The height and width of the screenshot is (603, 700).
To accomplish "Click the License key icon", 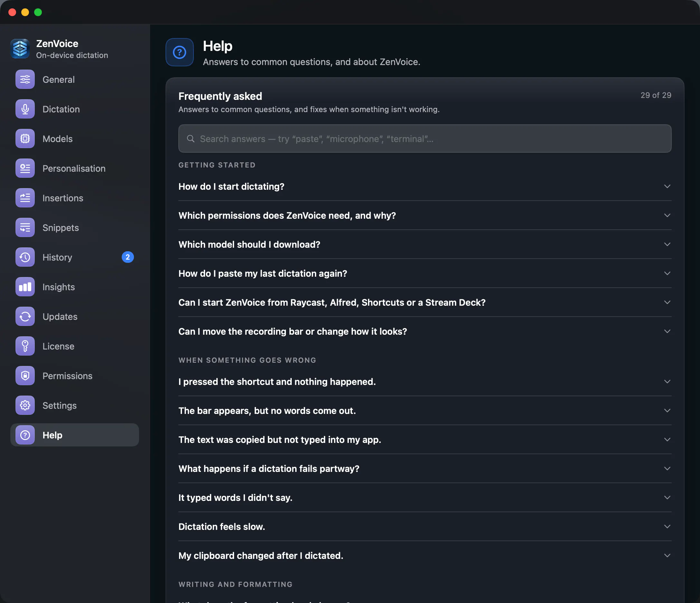I will (25, 346).
